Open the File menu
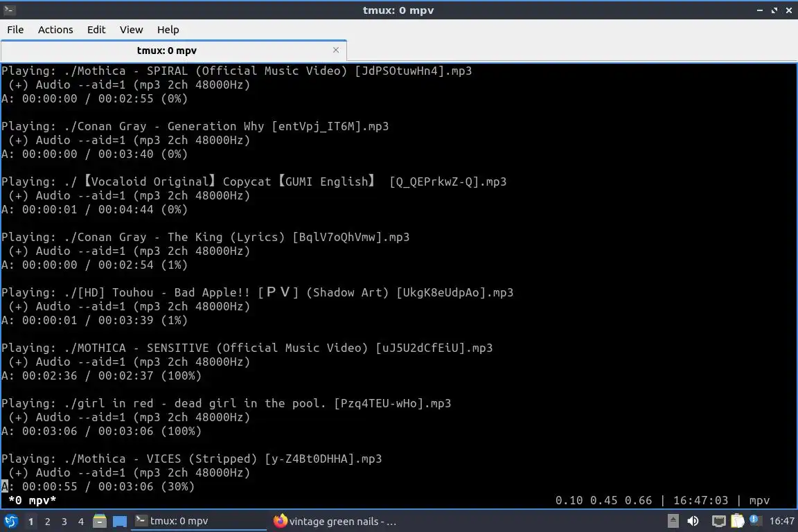Image resolution: width=798 pixels, height=532 pixels. (15, 30)
